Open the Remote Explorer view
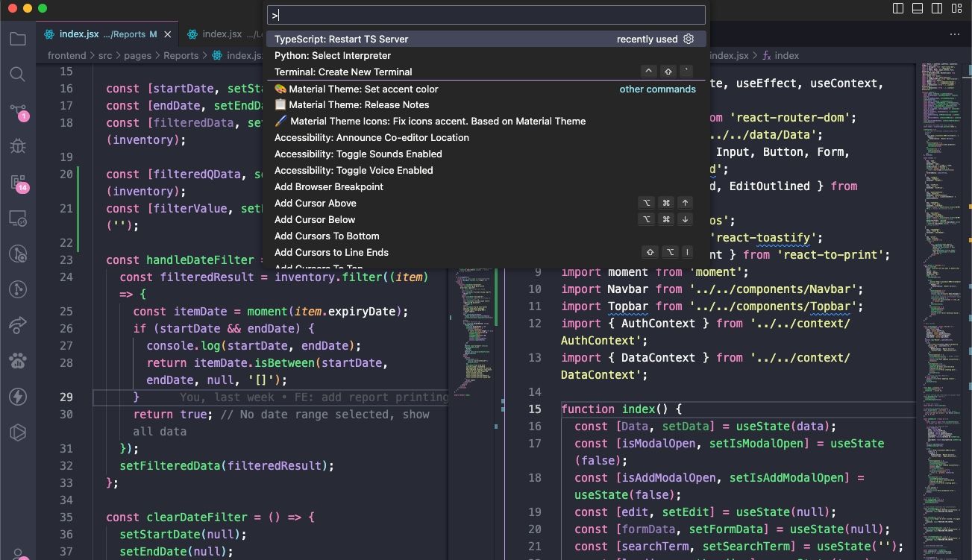The image size is (972, 560). [17, 217]
